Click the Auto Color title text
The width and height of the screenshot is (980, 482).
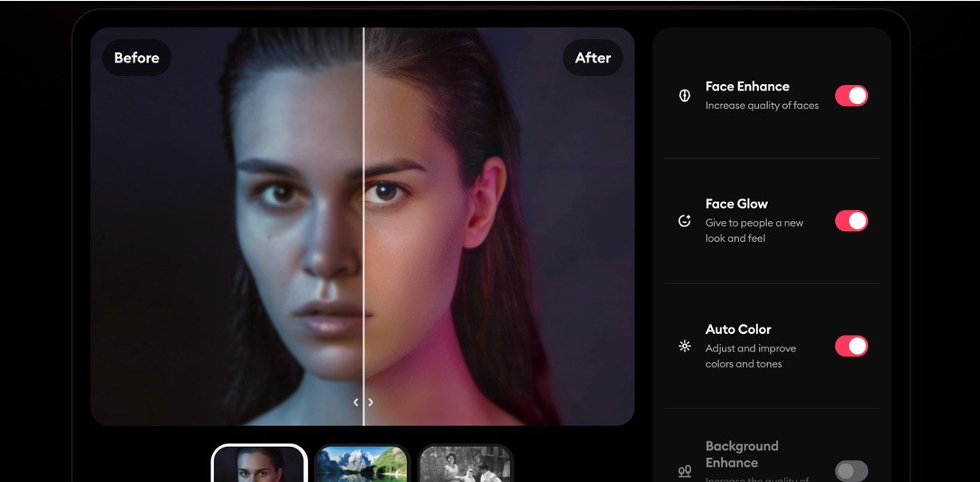pyautogui.click(x=738, y=329)
